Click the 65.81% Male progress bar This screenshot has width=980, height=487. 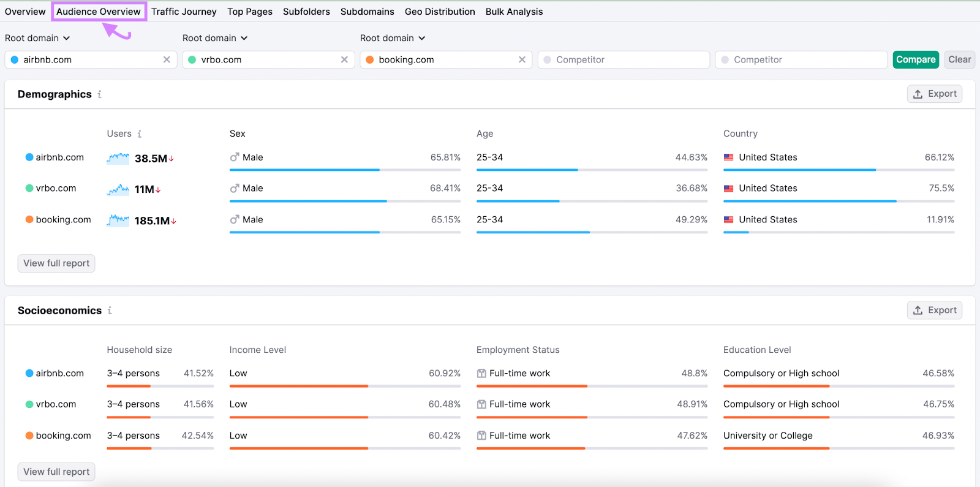pyautogui.click(x=345, y=170)
